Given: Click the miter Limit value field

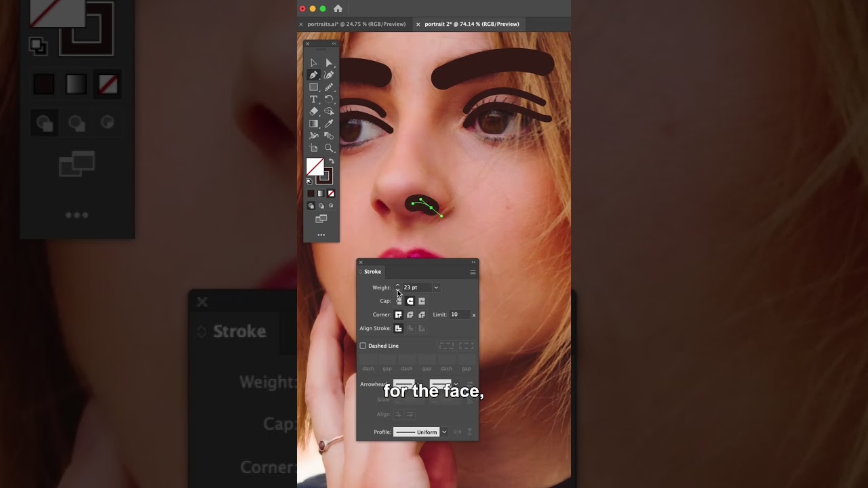Looking at the screenshot, I should (459, 314).
